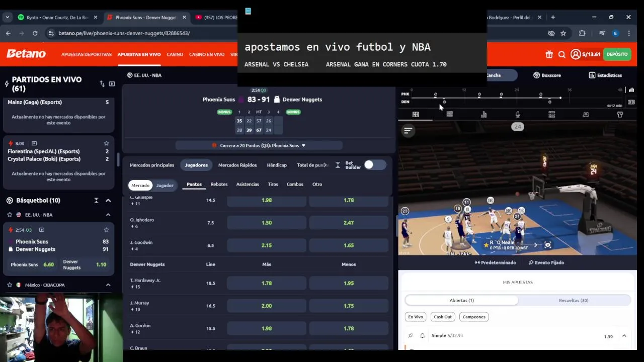
Task: Click the stream icon next to 2:54 Q3
Action: coord(42,230)
